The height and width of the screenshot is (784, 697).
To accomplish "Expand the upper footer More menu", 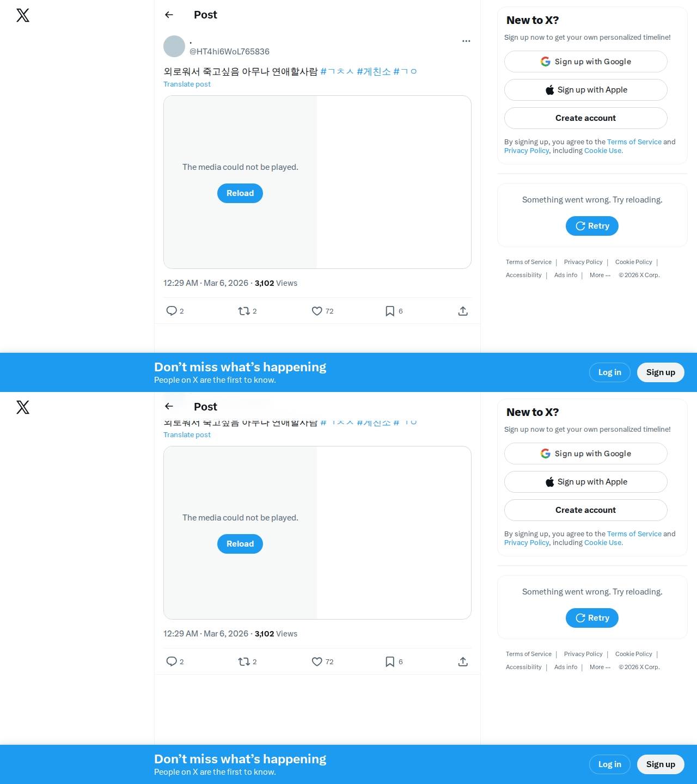I will (x=600, y=275).
